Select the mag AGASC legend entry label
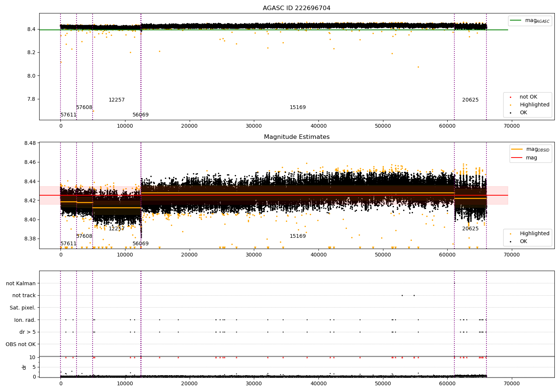 (x=537, y=21)
